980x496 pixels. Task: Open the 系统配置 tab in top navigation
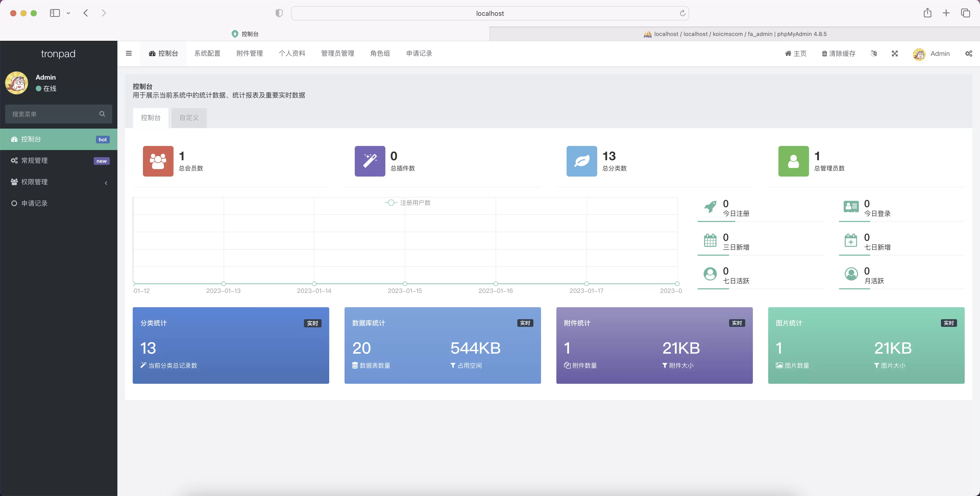coord(207,53)
